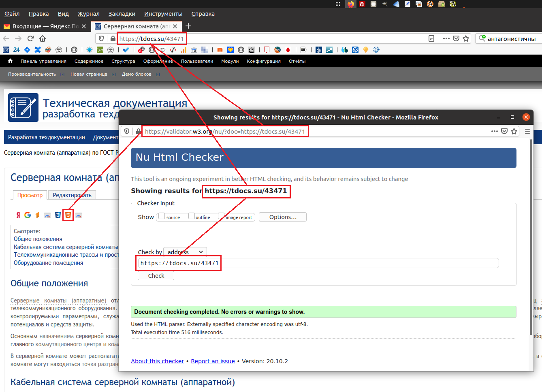Open the Содержимое admin menu item
Viewport: 542px width, 392px height.
[89, 61]
